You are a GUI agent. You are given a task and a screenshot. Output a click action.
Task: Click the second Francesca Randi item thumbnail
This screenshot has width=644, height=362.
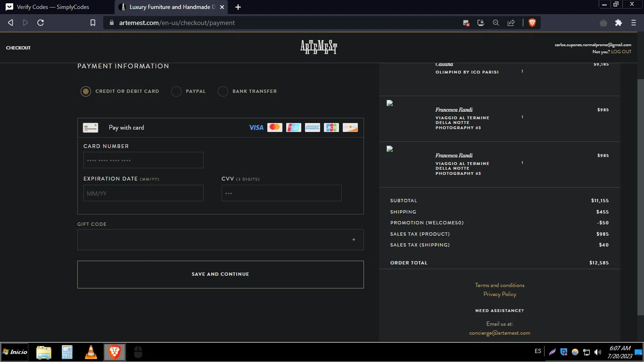390,148
